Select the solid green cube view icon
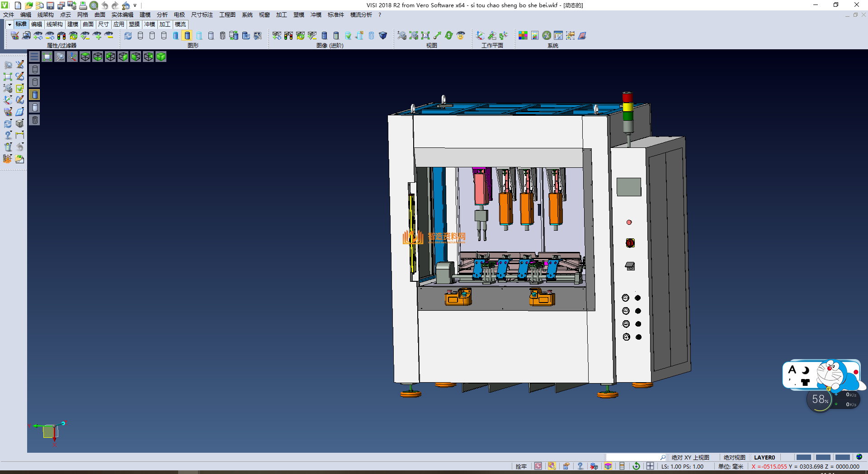The height and width of the screenshot is (474, 868). click(161, 57)
